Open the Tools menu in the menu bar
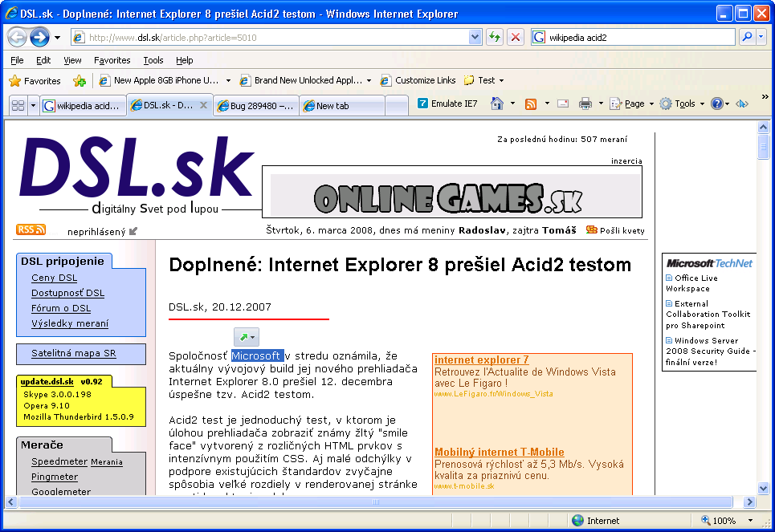This screenshot has width=775, height=532. tap(153, 60)
